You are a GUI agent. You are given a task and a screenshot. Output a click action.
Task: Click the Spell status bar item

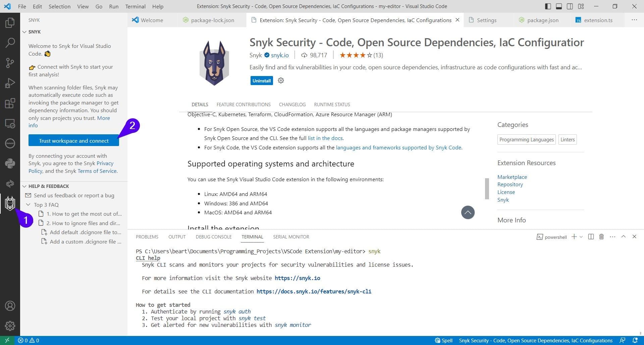[443, 340]
